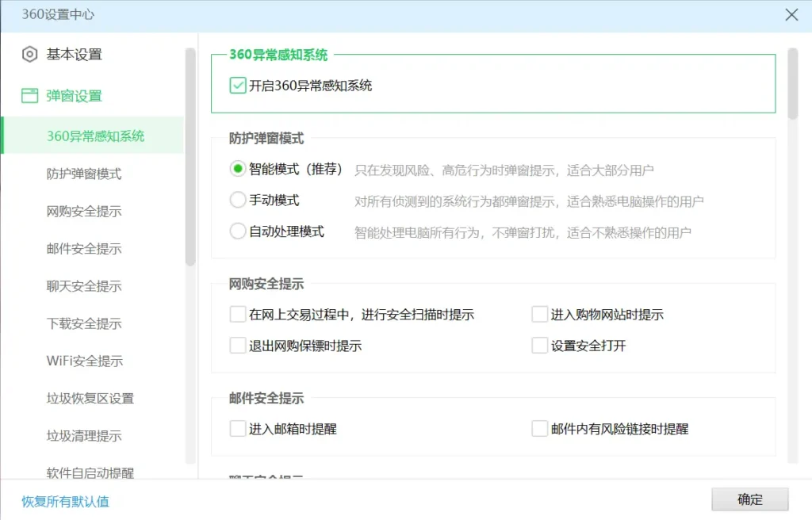Enable 进入购物网站时提示 checkbox
This screenshot has height=520, width=812.
click(539, 315)
